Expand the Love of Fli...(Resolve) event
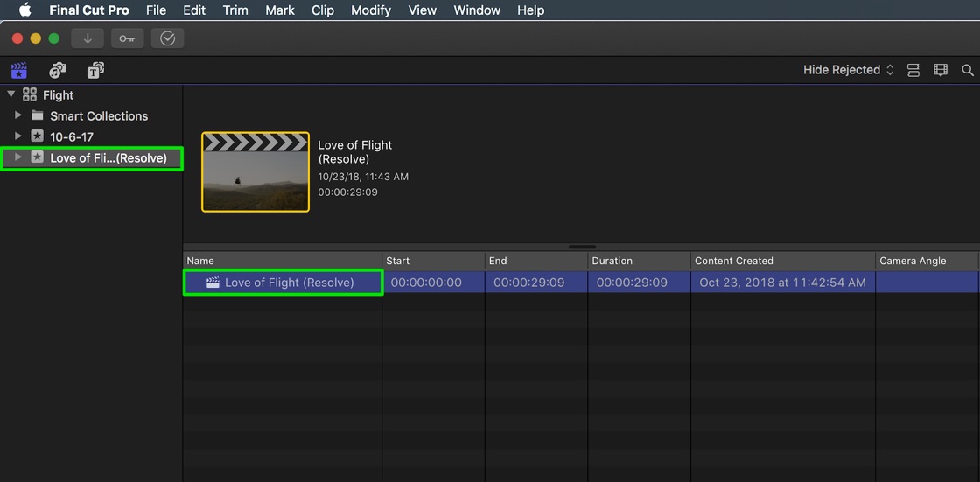The height and width of the screenshot is (482, 980). click(x=18, y=157)
